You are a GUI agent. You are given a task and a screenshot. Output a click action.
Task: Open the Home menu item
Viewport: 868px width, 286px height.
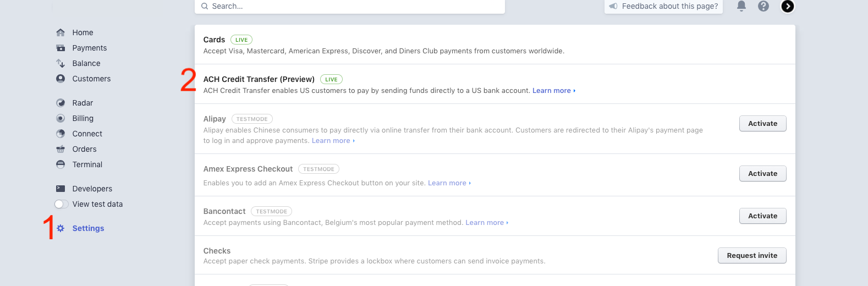[83, 32]
